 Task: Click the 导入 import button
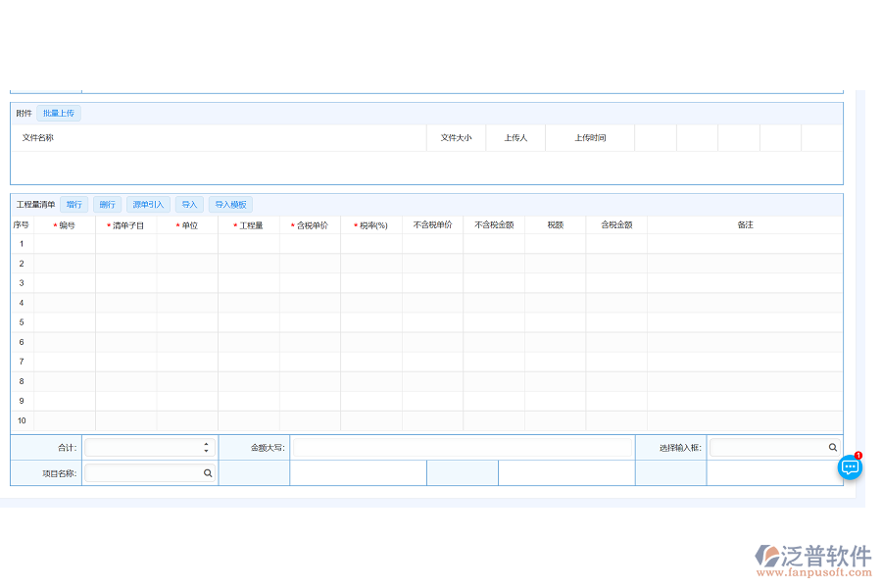189,204
